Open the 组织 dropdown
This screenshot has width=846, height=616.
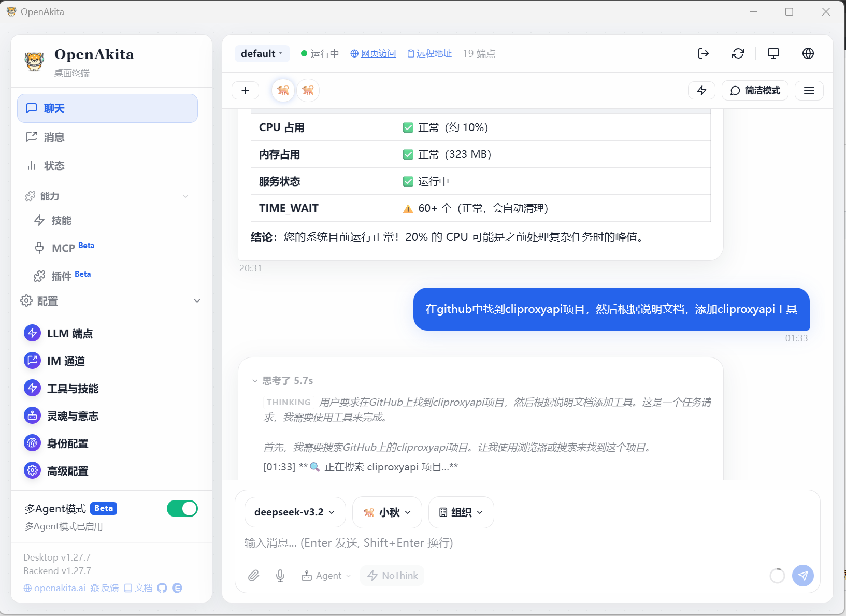click(x=461, y=512)
